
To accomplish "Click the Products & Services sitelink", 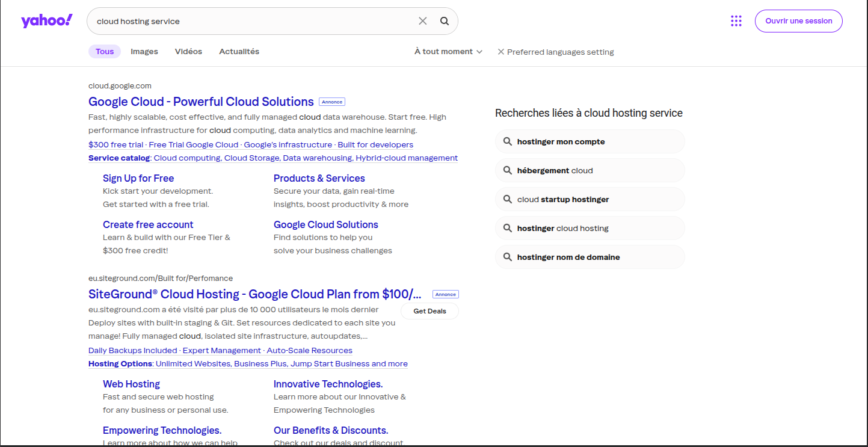I will (319, 178).
